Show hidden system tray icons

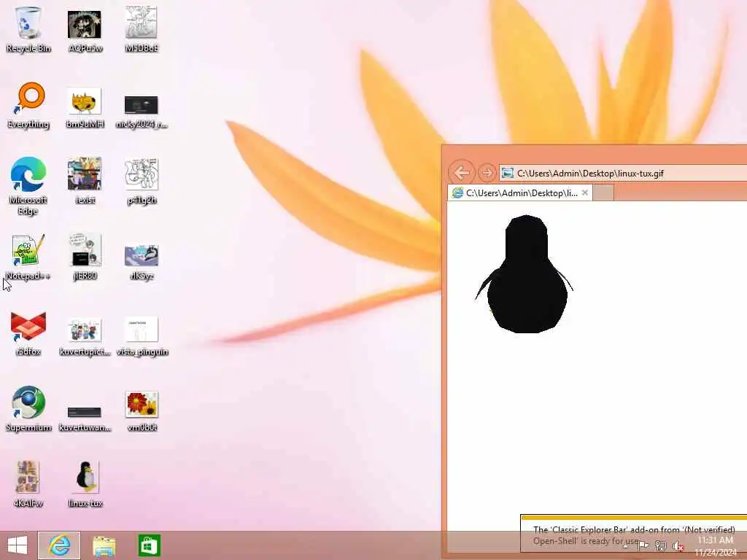[626, 545]
